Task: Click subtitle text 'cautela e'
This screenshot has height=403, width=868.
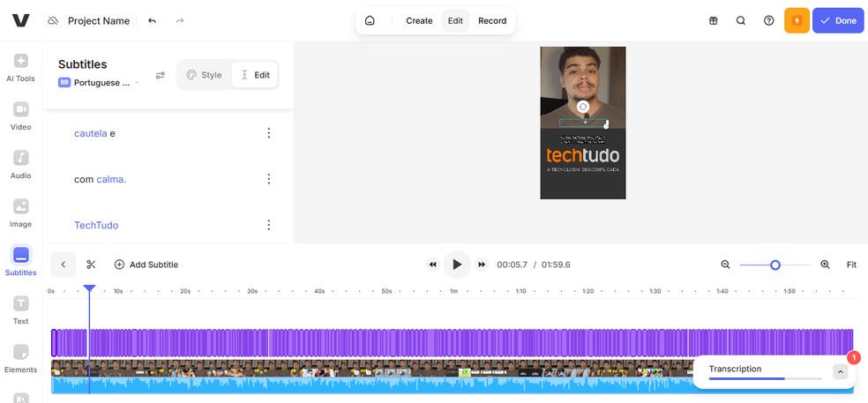Action: 94,133
